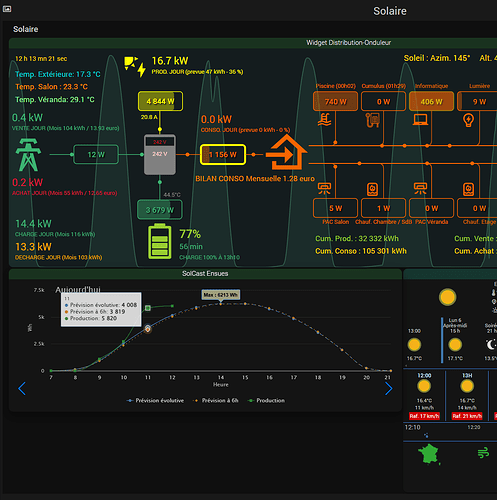The width and height of the screenshot is (497, 500).
Task: Click the 13:00 sun forecast icon
Action: tap(414, 345)
